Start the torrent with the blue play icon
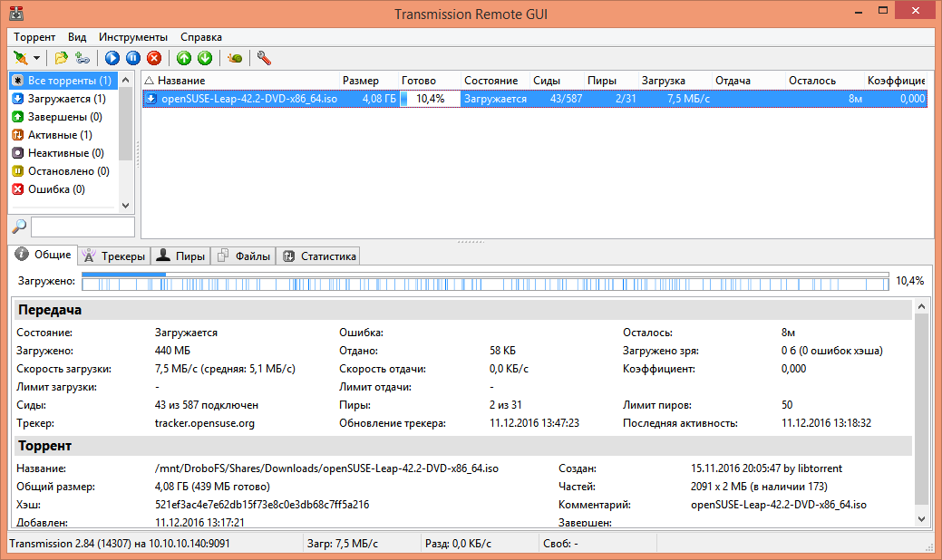Viewport: 942px width, 560px height. point(112,58)
